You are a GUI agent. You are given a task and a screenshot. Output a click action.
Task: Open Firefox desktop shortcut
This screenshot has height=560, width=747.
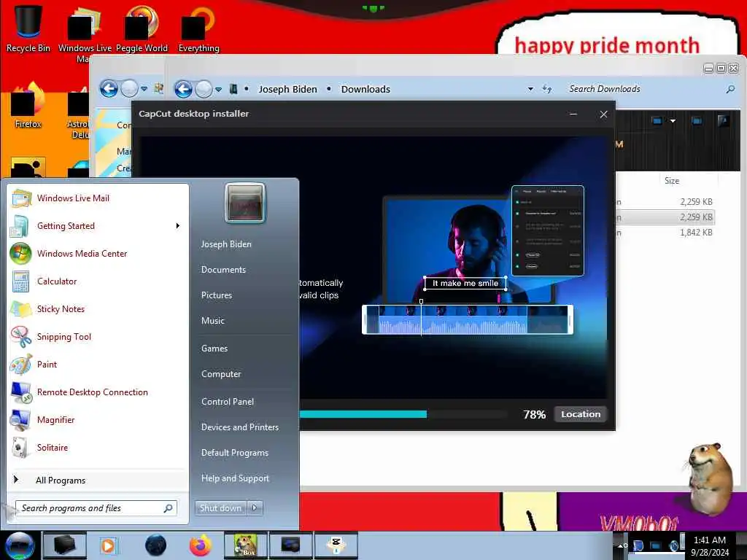point(28,106)
